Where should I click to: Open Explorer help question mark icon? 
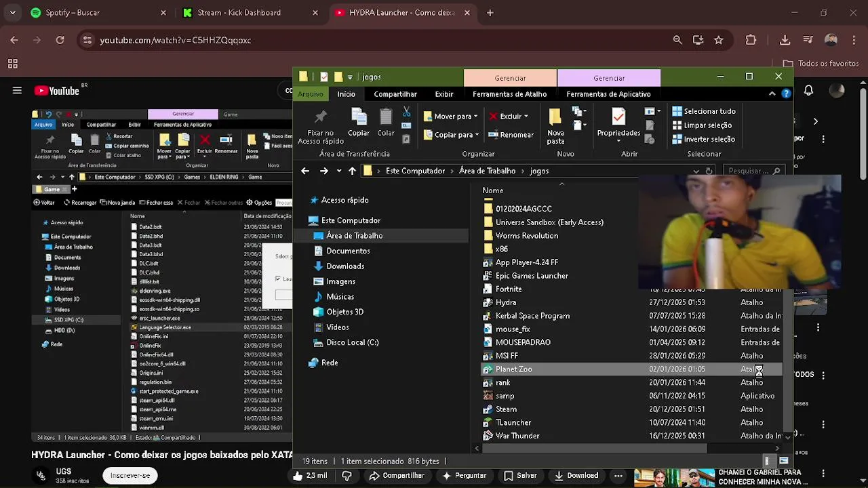[786, 94]
